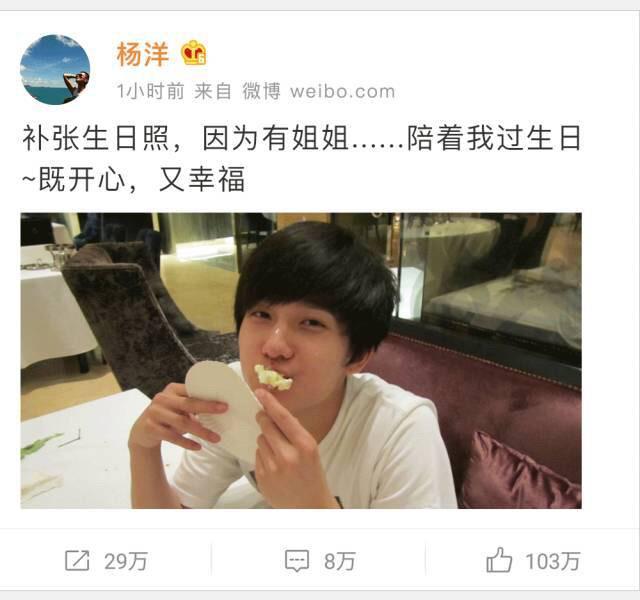Tap the purple cushion in the photo
Viewport: 640px width, 600px height.
tap(522, 471)
